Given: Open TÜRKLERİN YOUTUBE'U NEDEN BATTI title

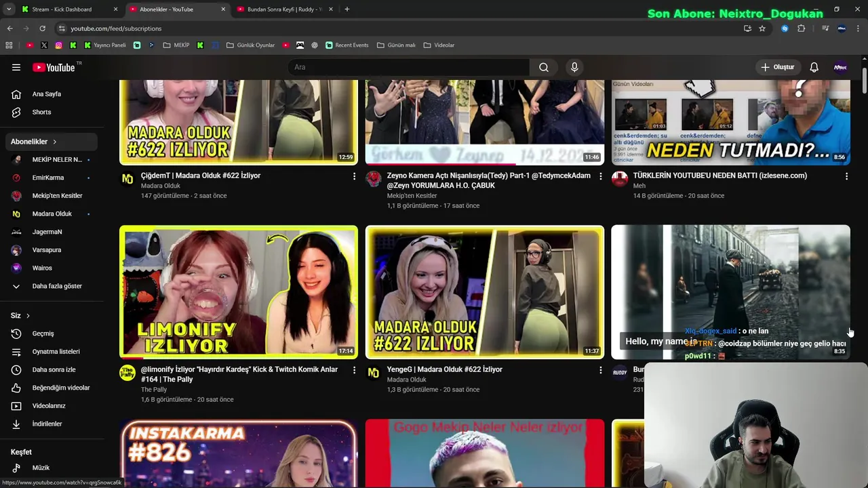Looking at the screenshot, I should [x=720, y=176].
